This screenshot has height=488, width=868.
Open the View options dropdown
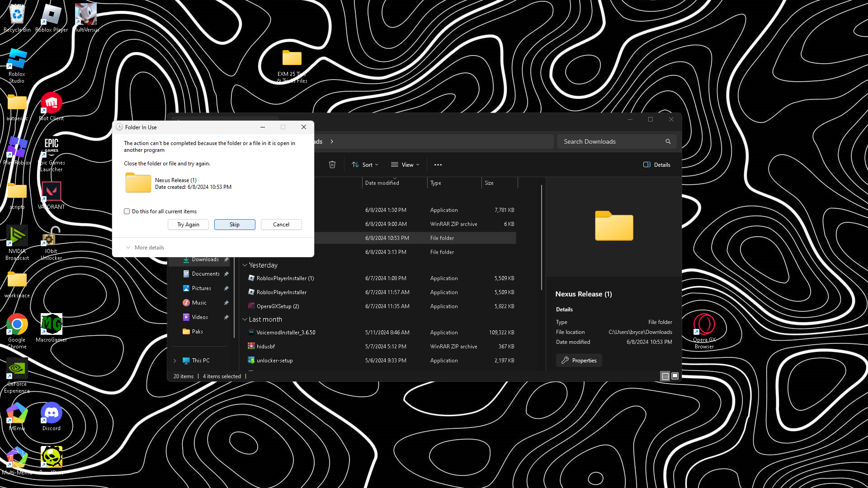click(x=405, y=164)
